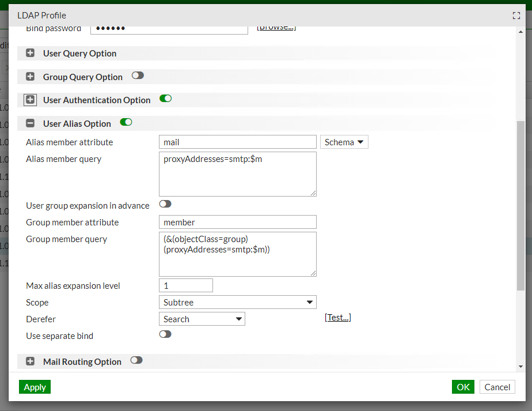
Task: Click the Apply button
Action: coord(35,387)
